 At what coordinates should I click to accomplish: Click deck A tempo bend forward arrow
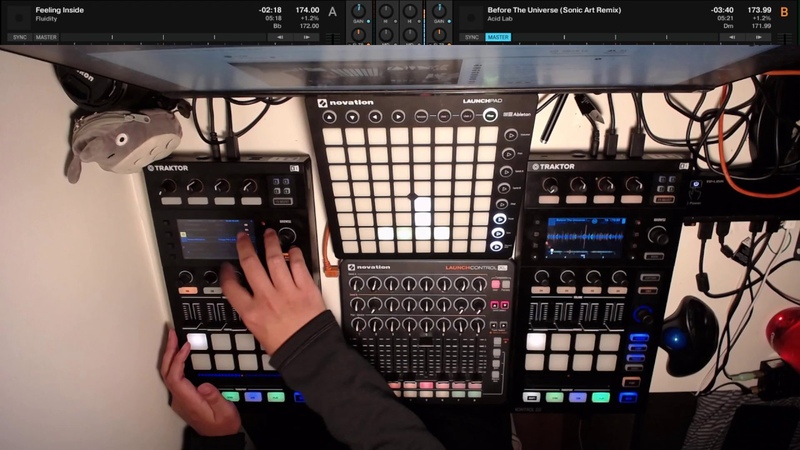pos(307,37)
